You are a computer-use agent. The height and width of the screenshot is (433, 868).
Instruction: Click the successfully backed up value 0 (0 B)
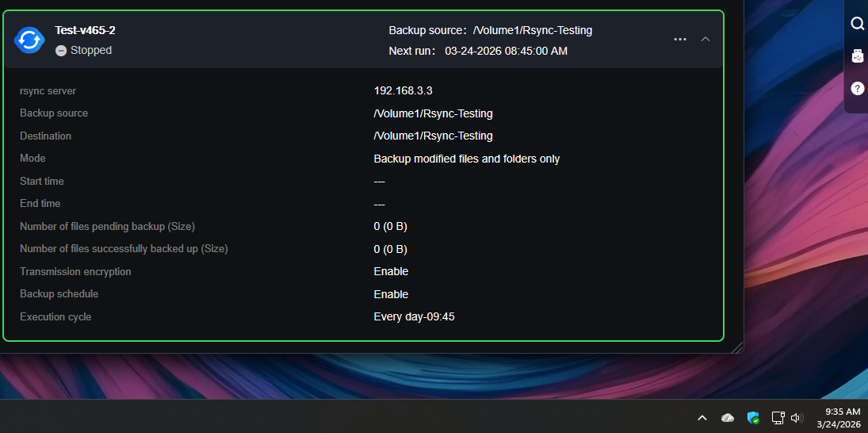390,249
